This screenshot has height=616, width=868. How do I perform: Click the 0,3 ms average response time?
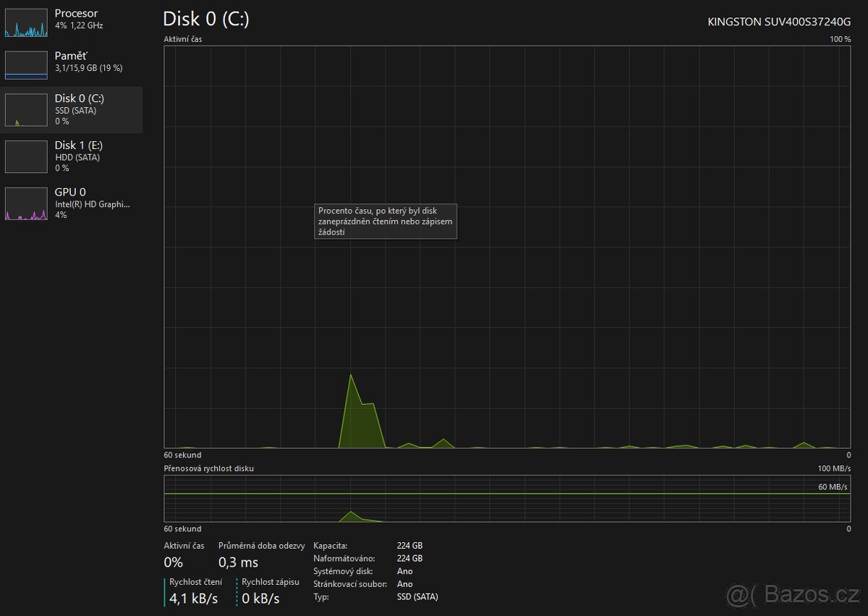point(238,562)
